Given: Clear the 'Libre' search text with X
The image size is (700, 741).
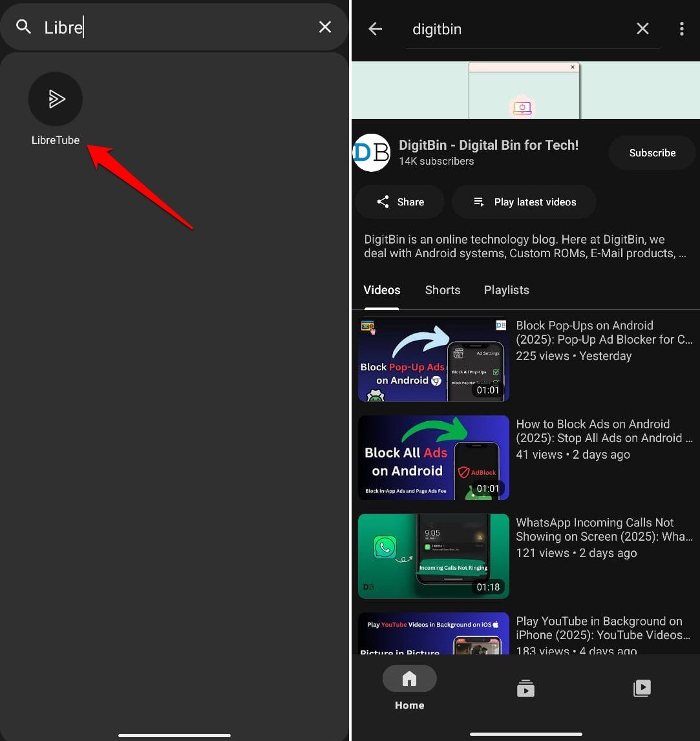Looking at the screenshot, I should (x=324, y=27).
